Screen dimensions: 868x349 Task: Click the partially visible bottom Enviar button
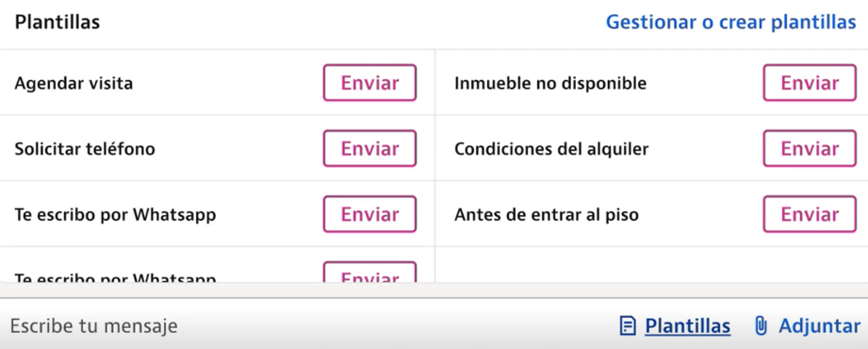click(x=369, y=273)
